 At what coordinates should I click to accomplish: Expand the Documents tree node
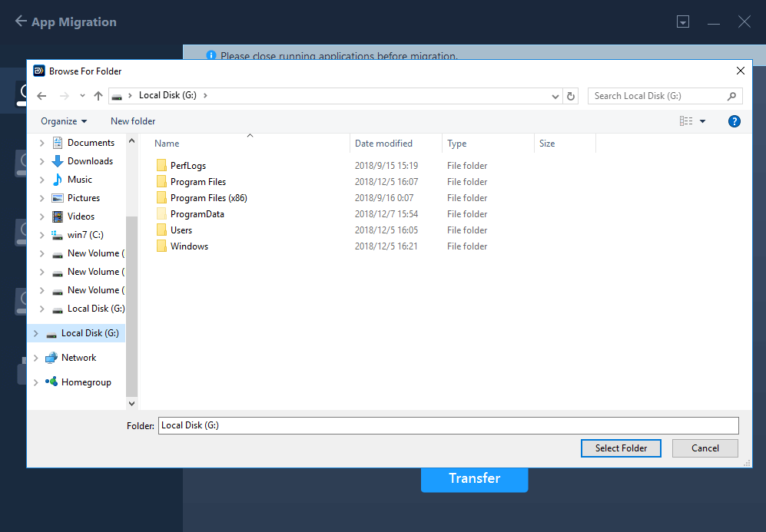(42, 143)
